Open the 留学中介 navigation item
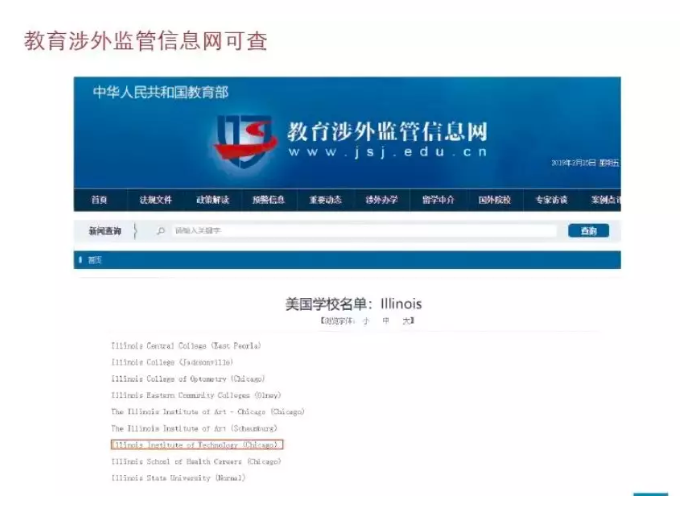 click(x=438, y=200)
